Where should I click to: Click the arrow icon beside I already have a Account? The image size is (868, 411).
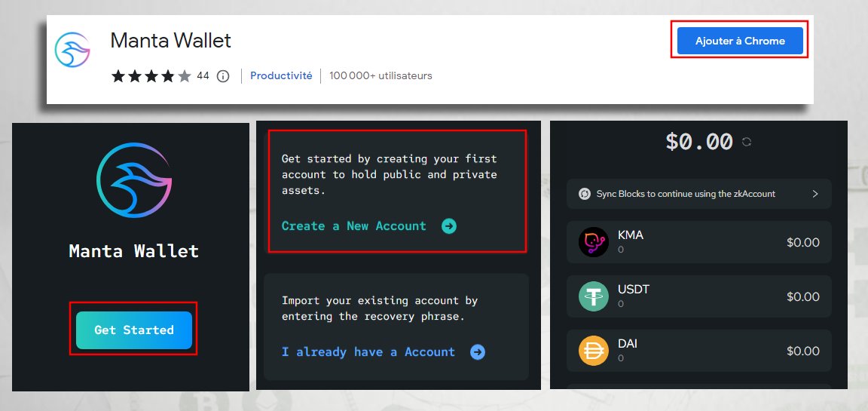(478, 352)
